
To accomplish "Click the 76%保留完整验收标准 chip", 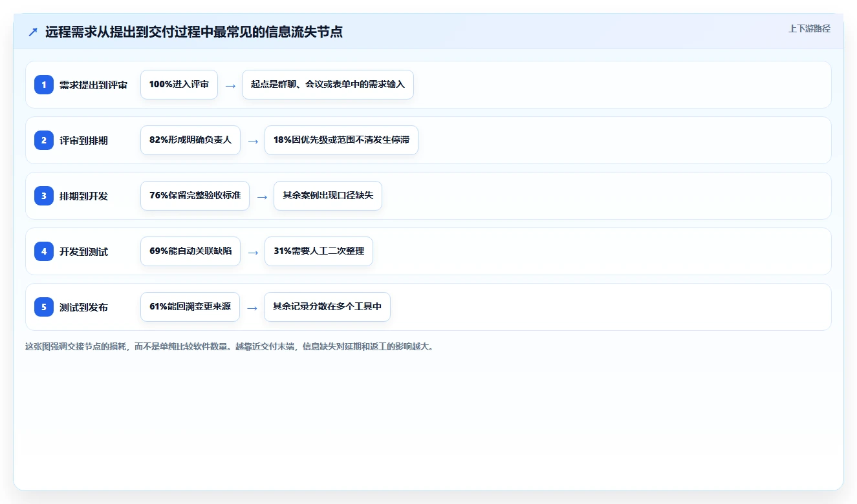I will point(195,196).
